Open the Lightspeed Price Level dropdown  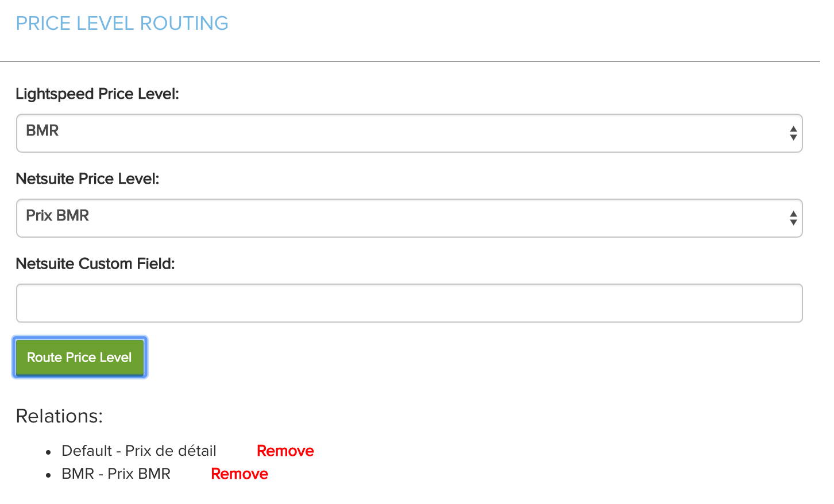(409, 133)
